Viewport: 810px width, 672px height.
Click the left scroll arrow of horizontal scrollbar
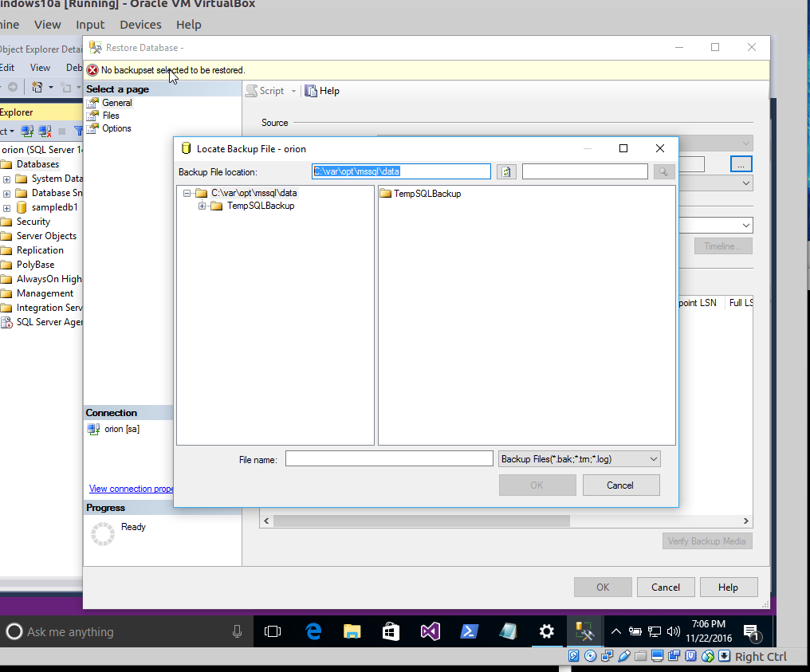point(266,521)
